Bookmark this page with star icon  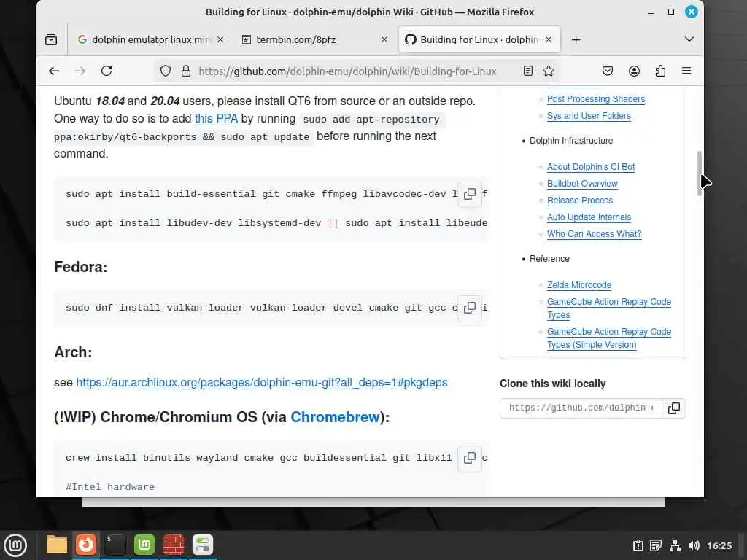coord(549,71)
